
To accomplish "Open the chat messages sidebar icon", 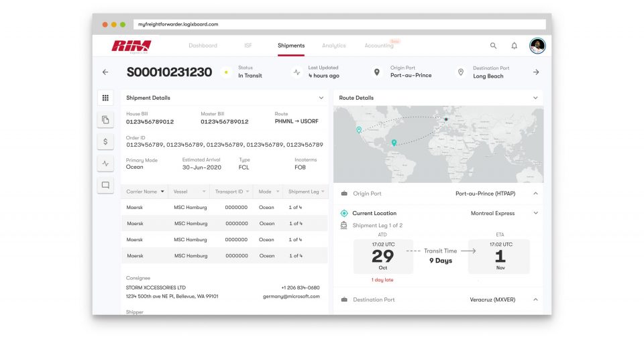I will pyautogui.click(x=105, y=185).
